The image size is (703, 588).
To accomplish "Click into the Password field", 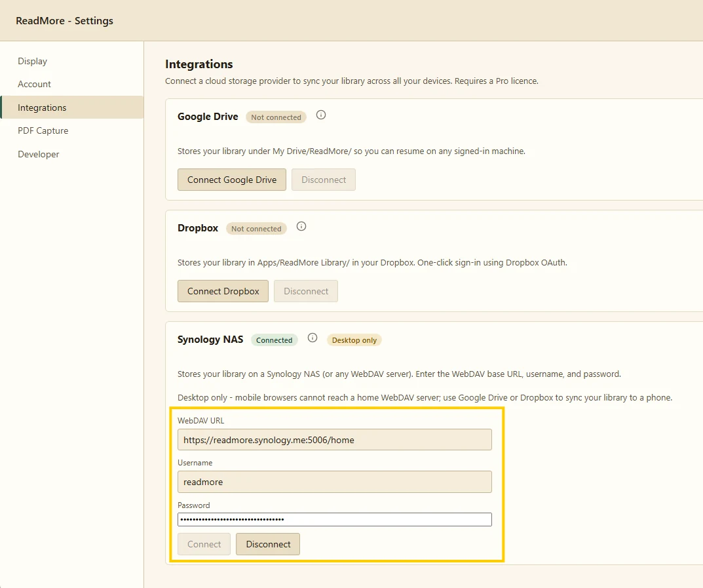I will [x=334, y=519].
